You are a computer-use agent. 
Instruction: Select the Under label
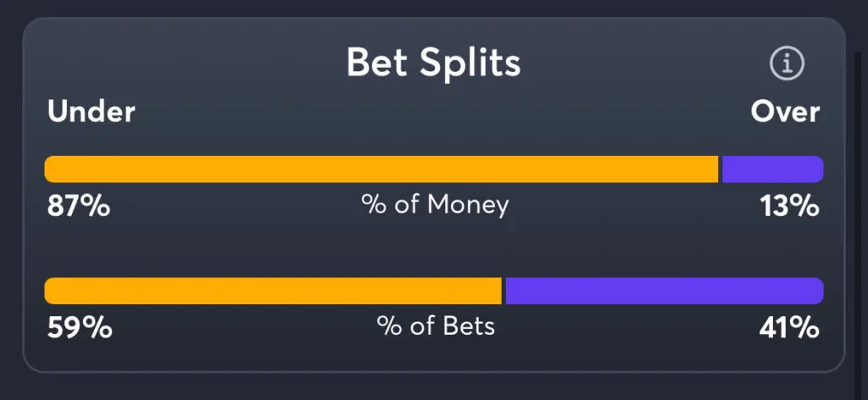91,112
